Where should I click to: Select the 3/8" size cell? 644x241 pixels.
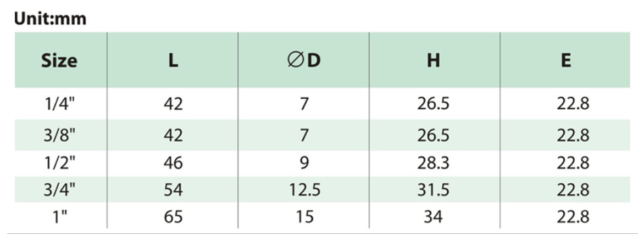59,135
